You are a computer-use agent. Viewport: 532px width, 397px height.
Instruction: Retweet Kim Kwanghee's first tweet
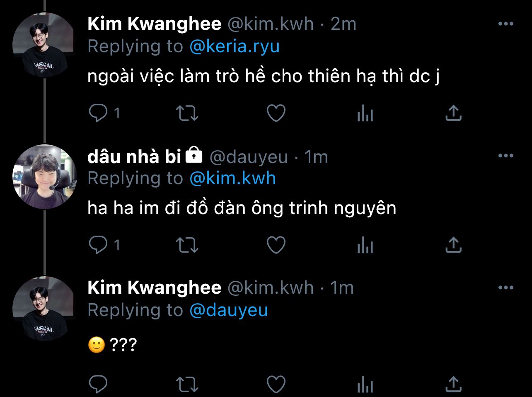pyautogui.click(x=187, y=113)
